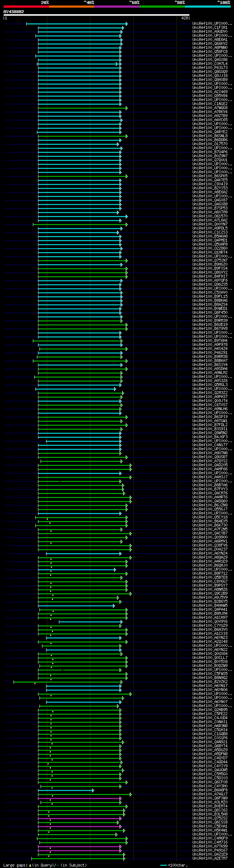Open hit UniRef100_A9UDV0

[x=210, y=31]
